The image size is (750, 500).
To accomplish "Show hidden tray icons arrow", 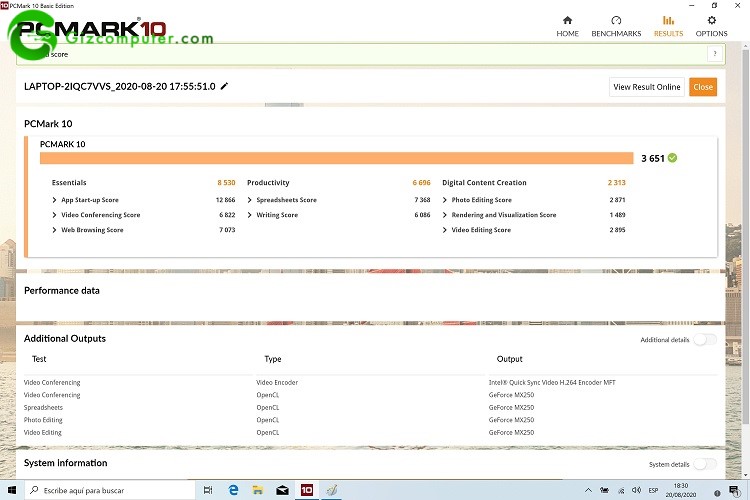I will [x=588, y=490].
